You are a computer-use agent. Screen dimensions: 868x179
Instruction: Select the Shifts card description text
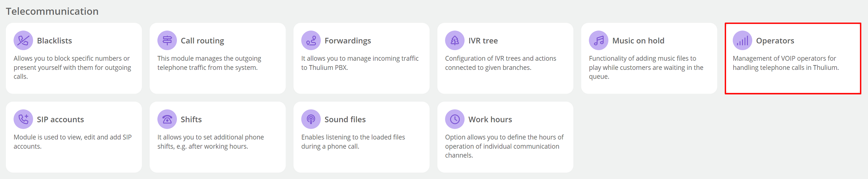(x=211, y=142)
